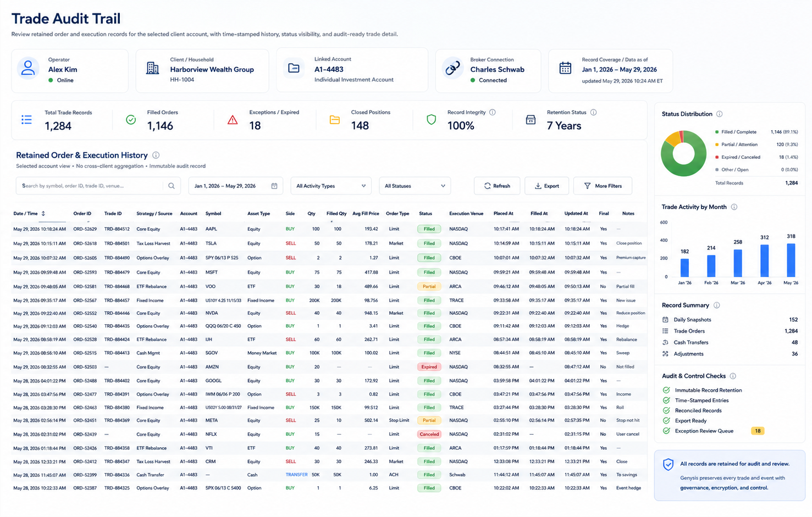Screen dimensions: 812x517
Task: Click the Canceled status badge for ORD-52439
Action: (429, 434)
